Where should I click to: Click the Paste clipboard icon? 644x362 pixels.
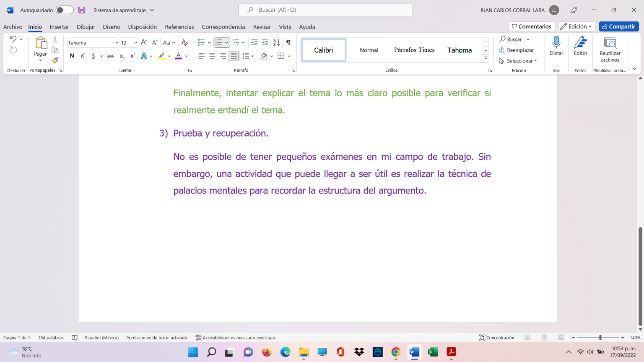[41, 43]
